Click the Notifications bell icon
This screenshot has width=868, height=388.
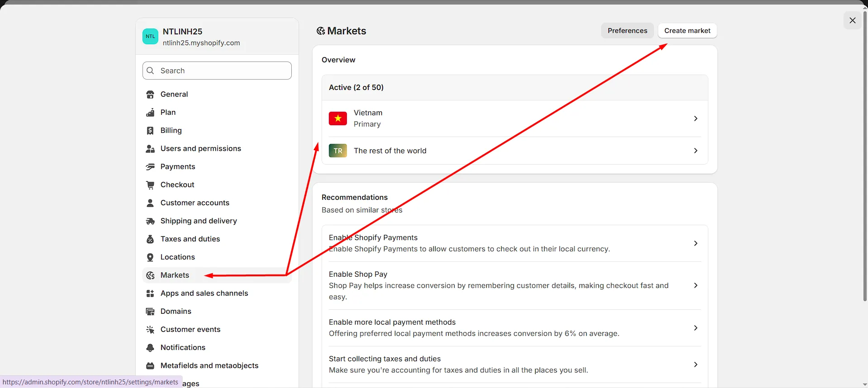(150, 348)
